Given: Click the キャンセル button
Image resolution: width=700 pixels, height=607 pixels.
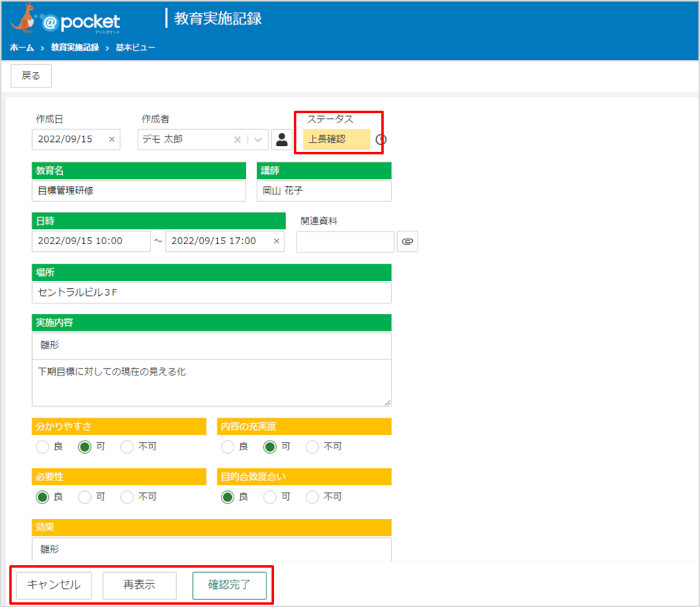Looking at the screenshot, I should pos(54,585).
